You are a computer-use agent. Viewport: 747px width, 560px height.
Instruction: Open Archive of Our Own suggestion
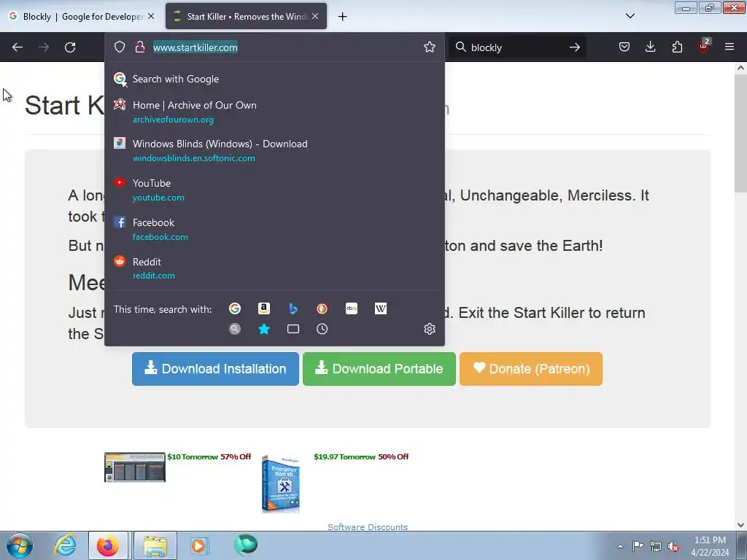click(x=274, y=112)
